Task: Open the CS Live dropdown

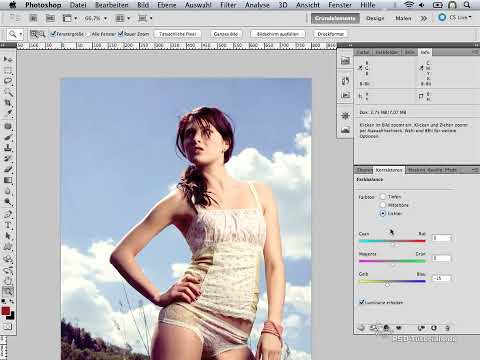Action: (455, 17)
